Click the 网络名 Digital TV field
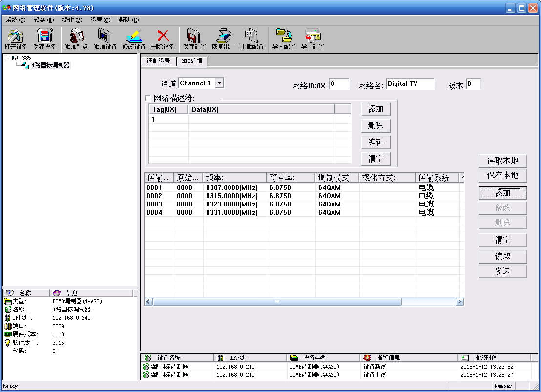The image size is (541, 392). 410,84
